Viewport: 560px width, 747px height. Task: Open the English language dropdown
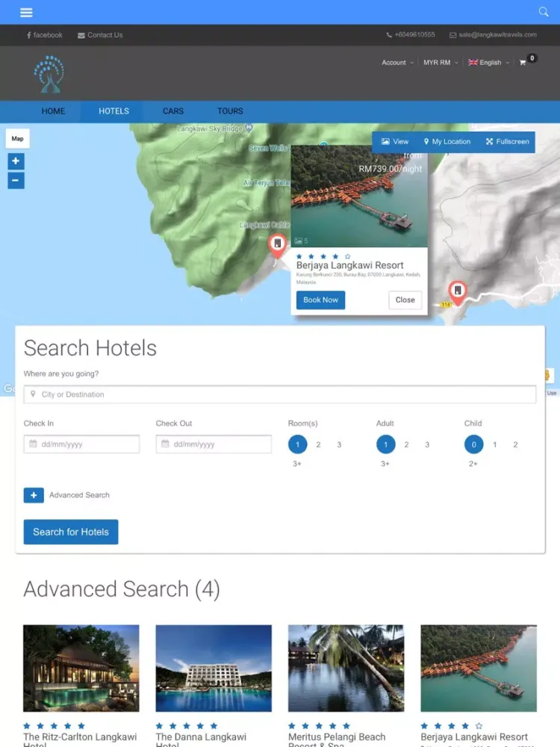[488, 63]
